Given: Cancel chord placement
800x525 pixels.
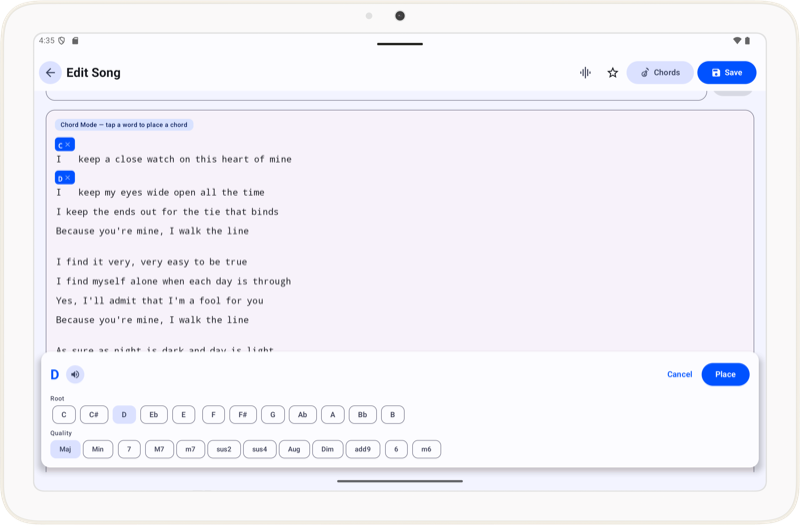Looking at the screenshot, I should pos(680,374).
